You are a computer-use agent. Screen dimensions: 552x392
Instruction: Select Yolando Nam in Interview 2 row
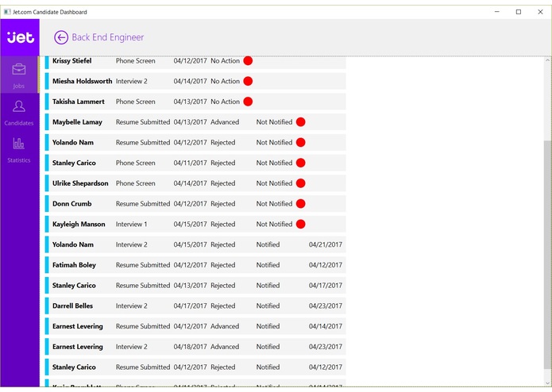pyautogui.click(x=73, y=244)
